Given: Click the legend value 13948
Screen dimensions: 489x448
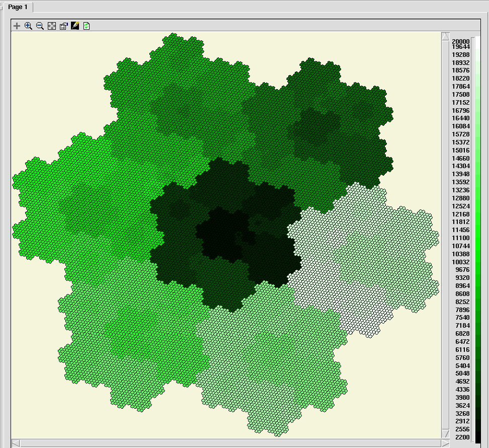Looking at the screenshot, I should (461, 174).
